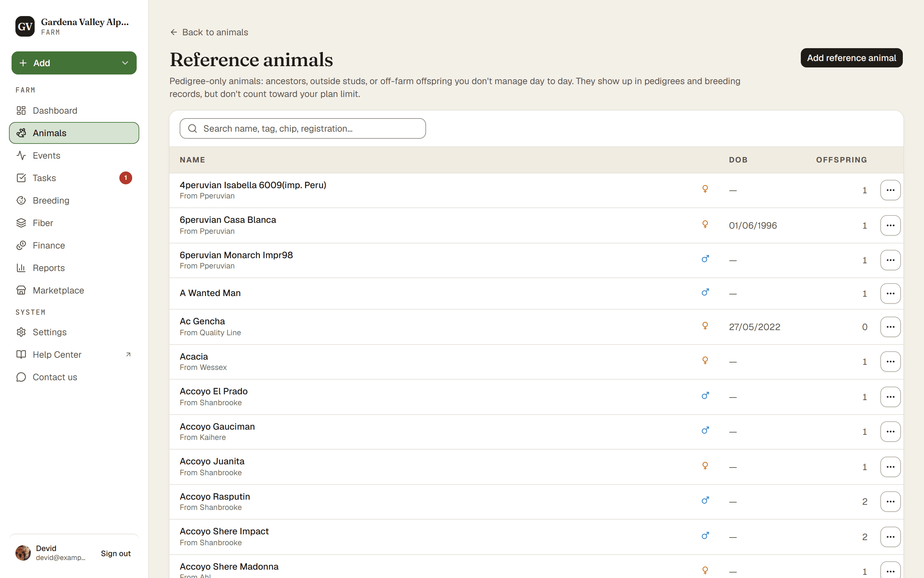The image size is (924, 578).
Task: Click Accoyo Shere Impact name
Action: coord(224,531)
